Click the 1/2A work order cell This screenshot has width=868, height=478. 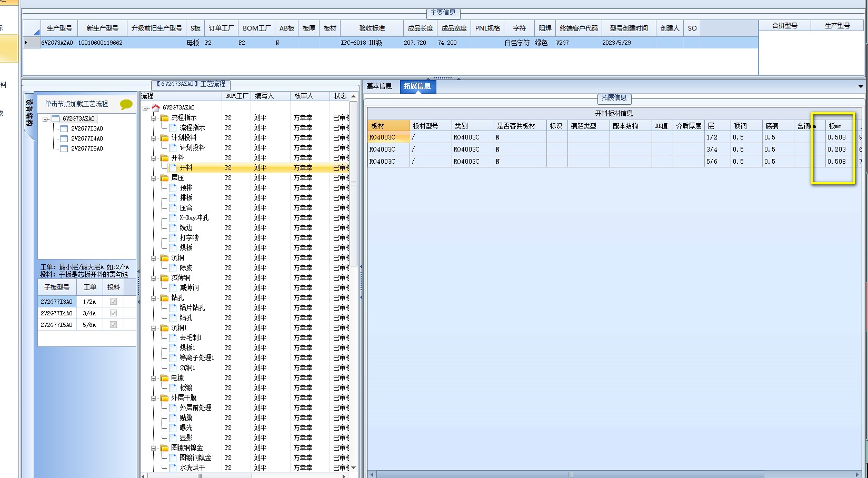(x=89, y=302)
